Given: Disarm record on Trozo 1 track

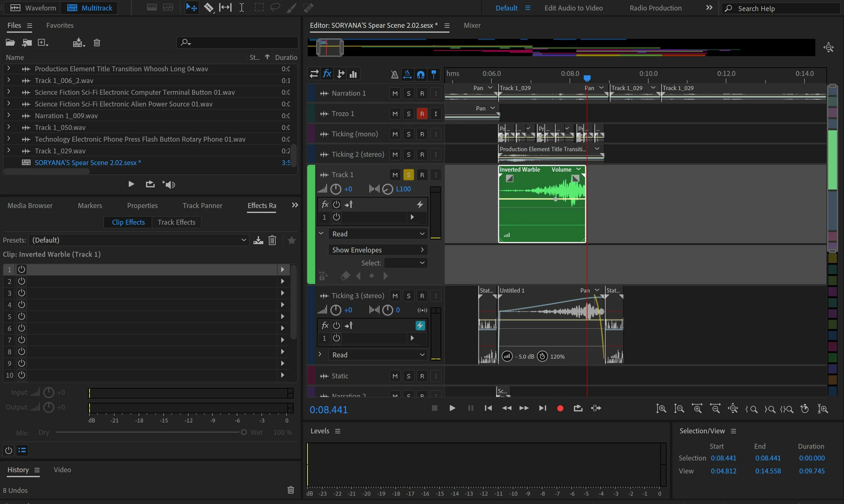Looking at the screenshot, I should 422,114.
